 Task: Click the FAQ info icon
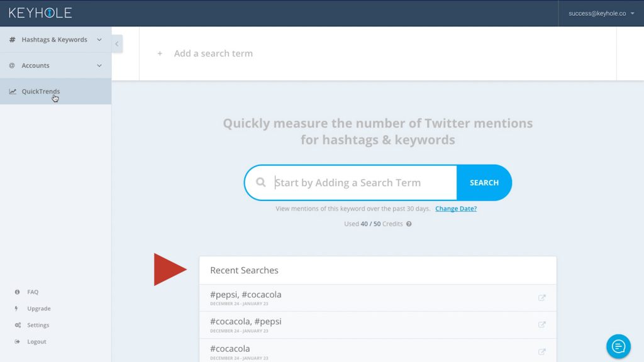(x=17, y=292)
